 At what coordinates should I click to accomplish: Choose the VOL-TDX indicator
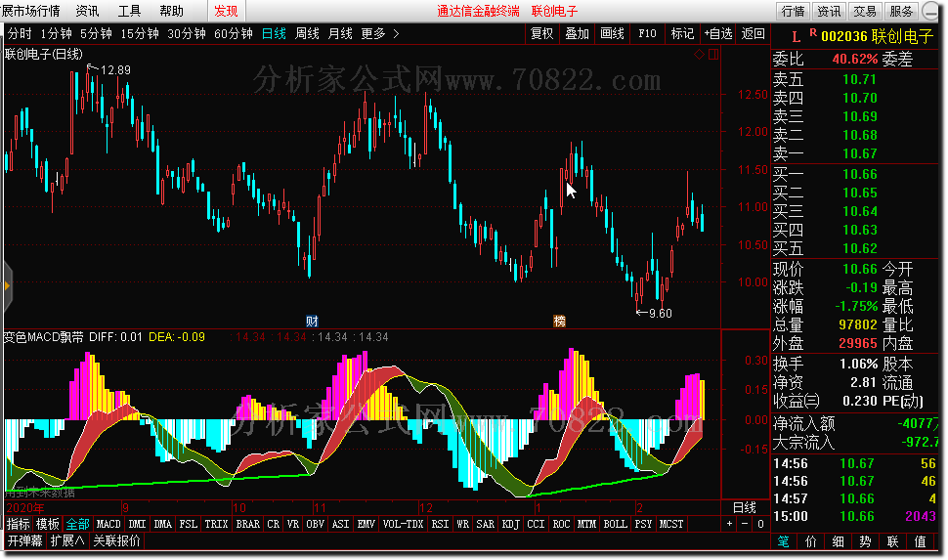pyautogui.click(x=404, y=524)
